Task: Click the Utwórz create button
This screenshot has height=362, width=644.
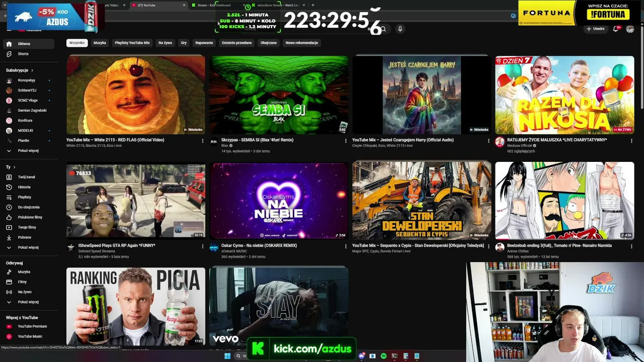Action: pos(595,29)
